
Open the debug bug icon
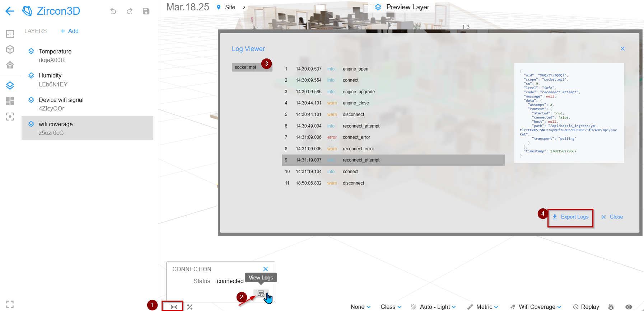coord(611,307)
